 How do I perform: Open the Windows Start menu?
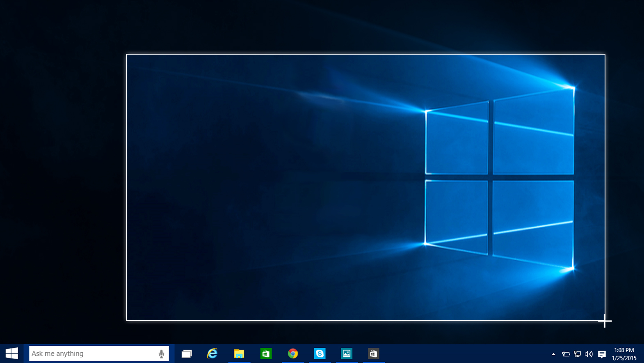[x=11, y=354]
